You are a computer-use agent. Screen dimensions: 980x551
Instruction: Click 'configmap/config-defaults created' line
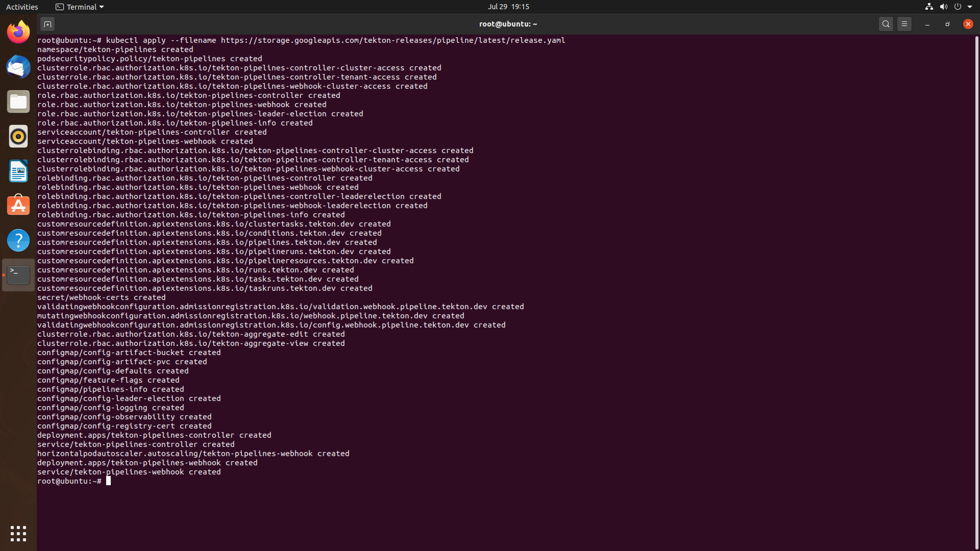pos(113,371)
